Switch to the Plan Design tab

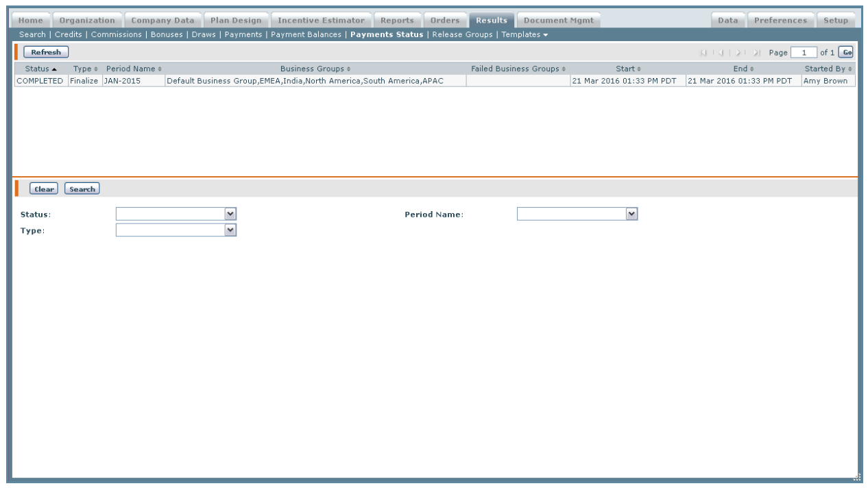236,21
